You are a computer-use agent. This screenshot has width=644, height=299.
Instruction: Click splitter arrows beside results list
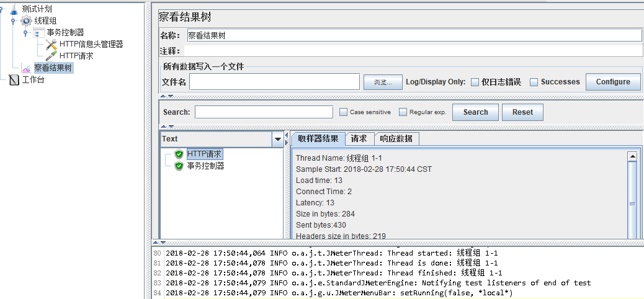tap(287, 139)
